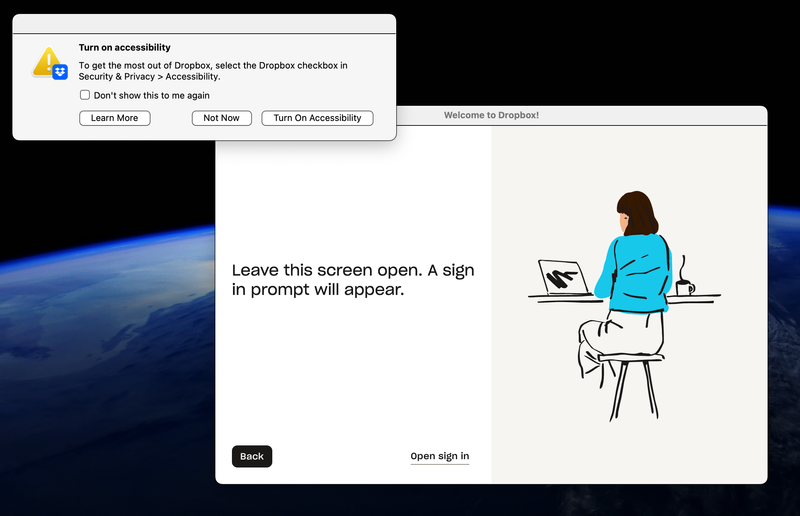Go Back in Welcome to Dropbox window

click(x=252, y=456)
